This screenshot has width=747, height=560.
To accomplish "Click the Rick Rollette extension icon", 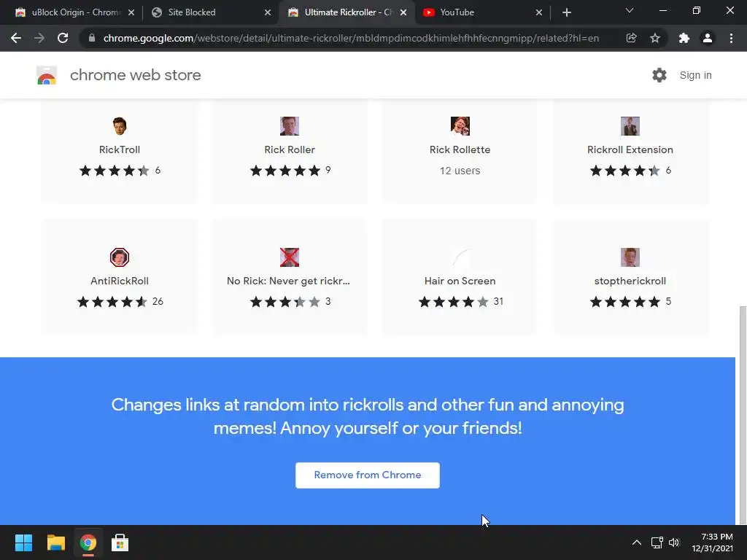I will tap(460, 126).
